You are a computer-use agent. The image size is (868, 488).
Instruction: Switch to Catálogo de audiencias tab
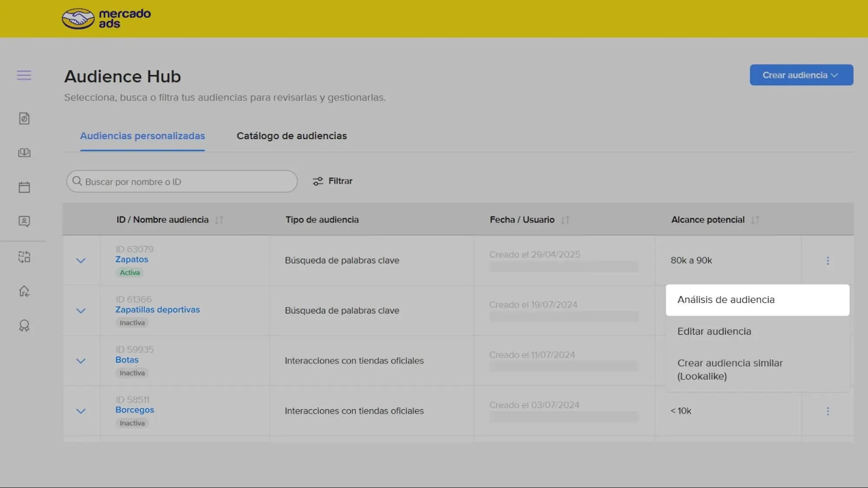tap(292, 136)
